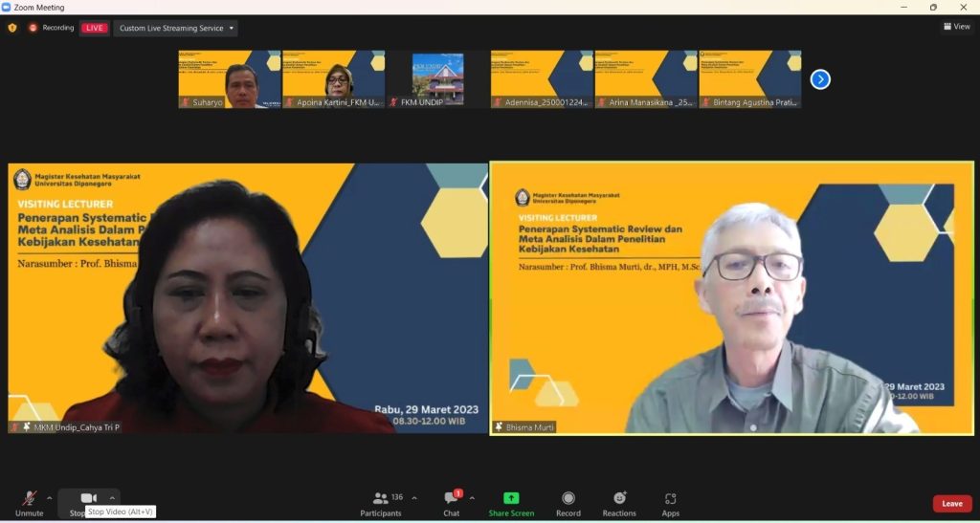Stop video using the camera icon
Screen dimensions: 980x523
coord(88,498)
